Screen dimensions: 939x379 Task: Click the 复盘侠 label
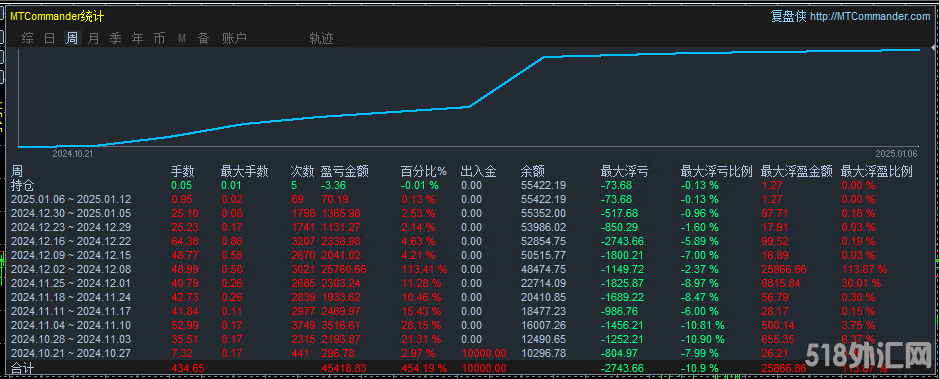(x=789, y=17)
